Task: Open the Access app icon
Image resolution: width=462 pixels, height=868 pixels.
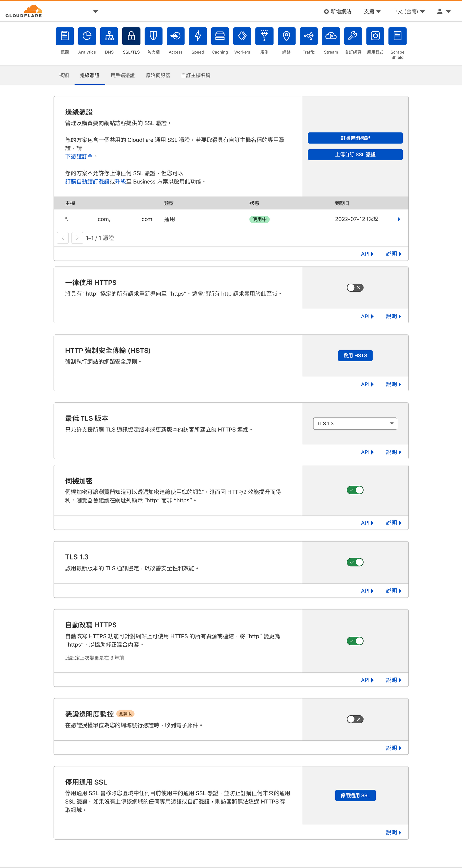Action: (x=176, y=36)
